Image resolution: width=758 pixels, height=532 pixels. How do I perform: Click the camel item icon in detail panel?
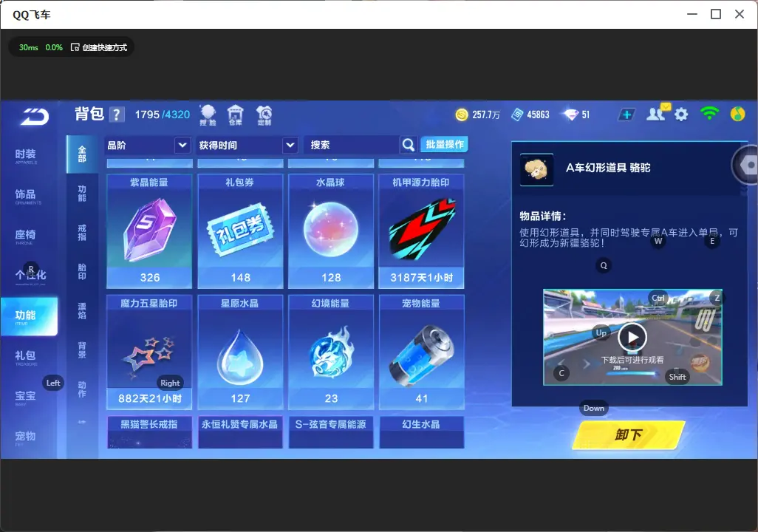coord(536,170)
